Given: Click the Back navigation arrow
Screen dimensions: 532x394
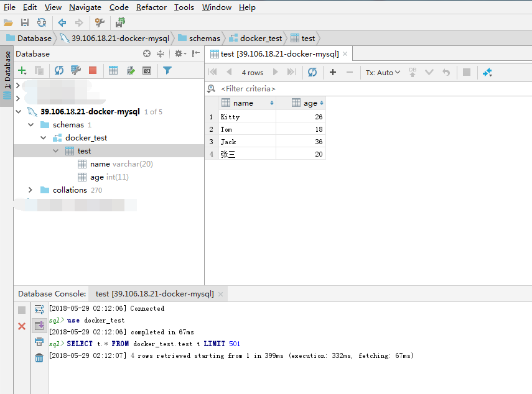Looking at the screenshot, I should tap(62, 23).
